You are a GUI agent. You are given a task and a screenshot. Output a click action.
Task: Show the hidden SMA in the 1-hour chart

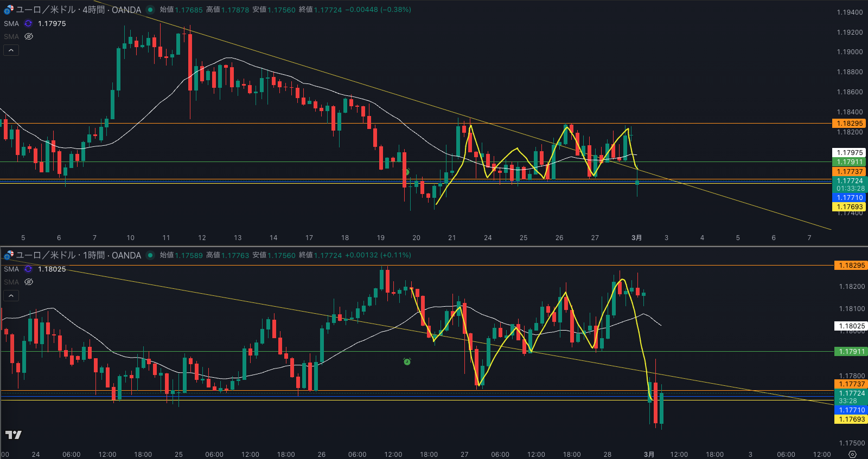click(29, 282)
